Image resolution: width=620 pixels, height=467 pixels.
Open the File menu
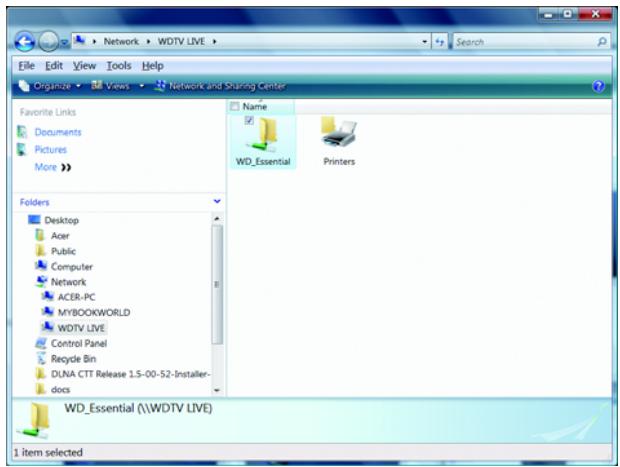point(26,66)
